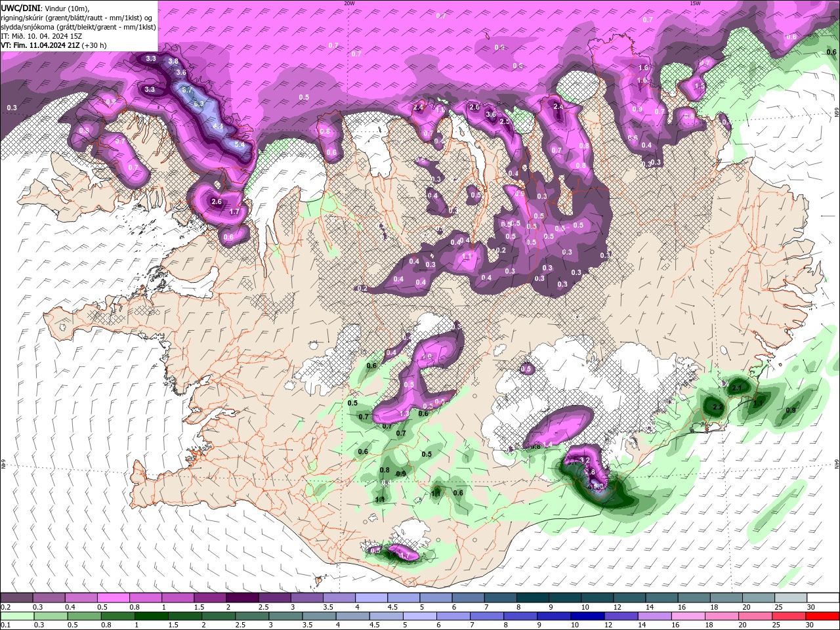This screenshot has height=630, width=840.
Task: Pick the darkest green 1–1.5 bottom-row swatch
Action: click(151, 616)
